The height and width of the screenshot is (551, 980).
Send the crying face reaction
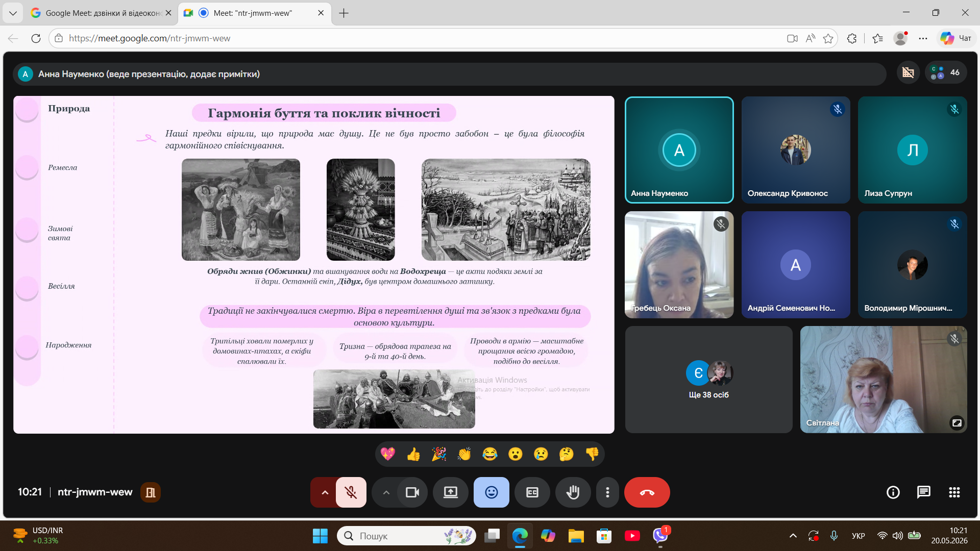coord(541,454)
